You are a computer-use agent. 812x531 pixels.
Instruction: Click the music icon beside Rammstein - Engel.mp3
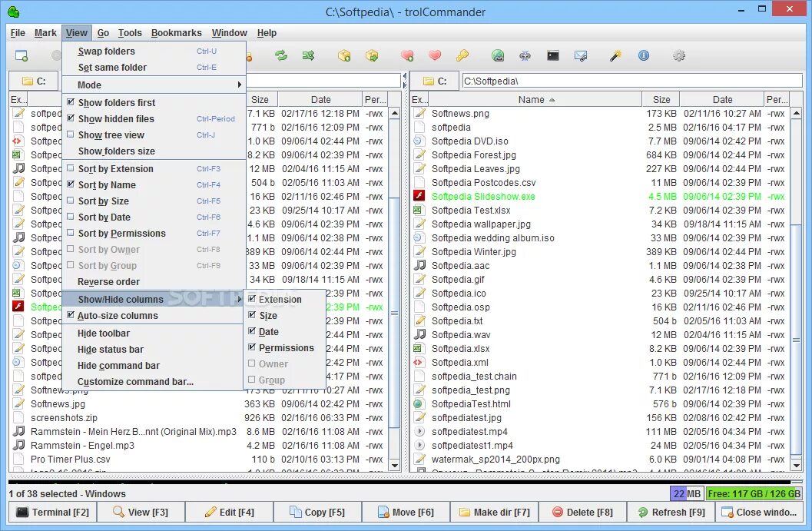point(18,445)
